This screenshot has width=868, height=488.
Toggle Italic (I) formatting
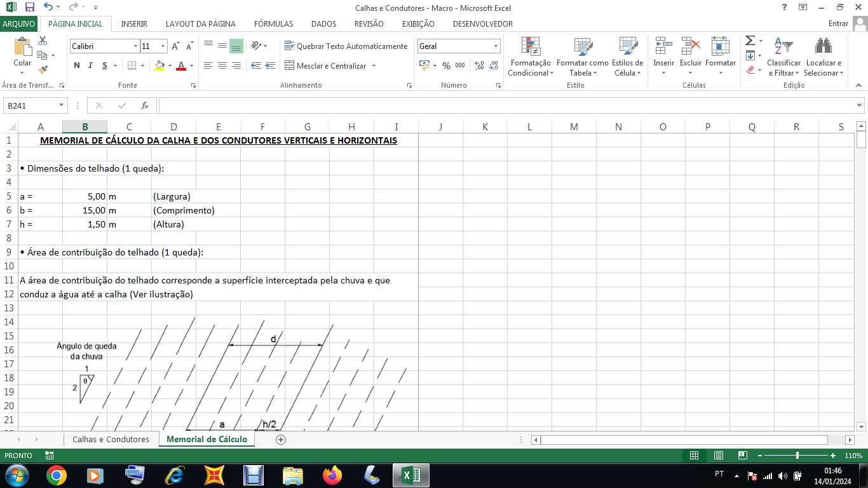[x=90, y=65]
